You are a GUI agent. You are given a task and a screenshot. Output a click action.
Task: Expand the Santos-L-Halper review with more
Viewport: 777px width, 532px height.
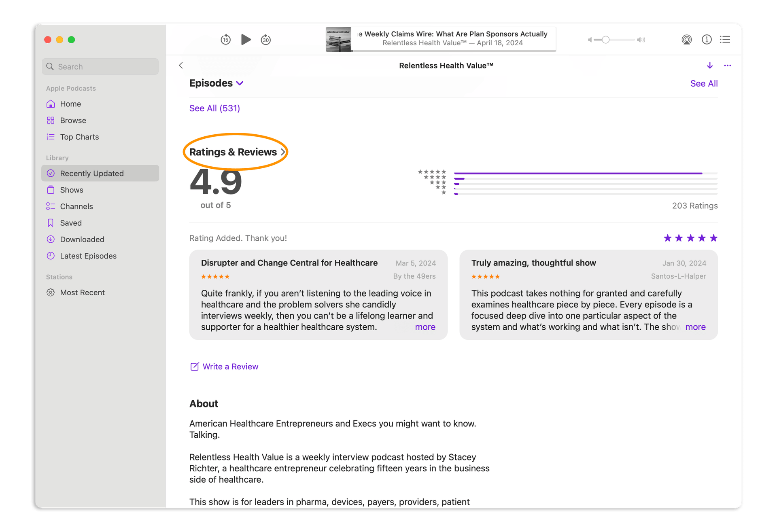695,327
